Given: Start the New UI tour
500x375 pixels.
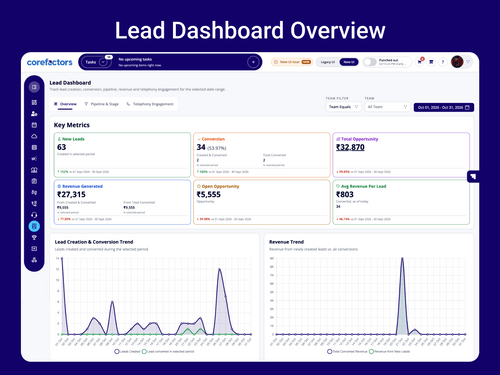Looking at the screenshot, I should 292,62.
